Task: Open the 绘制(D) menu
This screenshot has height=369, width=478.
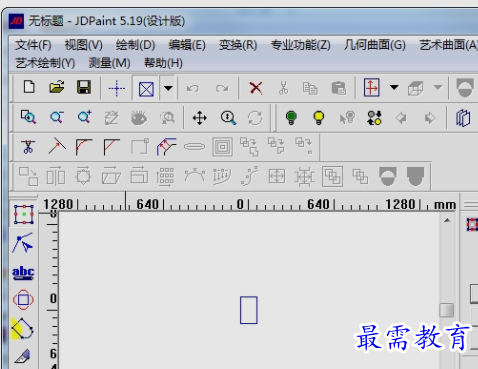Action: coord(135,45)
